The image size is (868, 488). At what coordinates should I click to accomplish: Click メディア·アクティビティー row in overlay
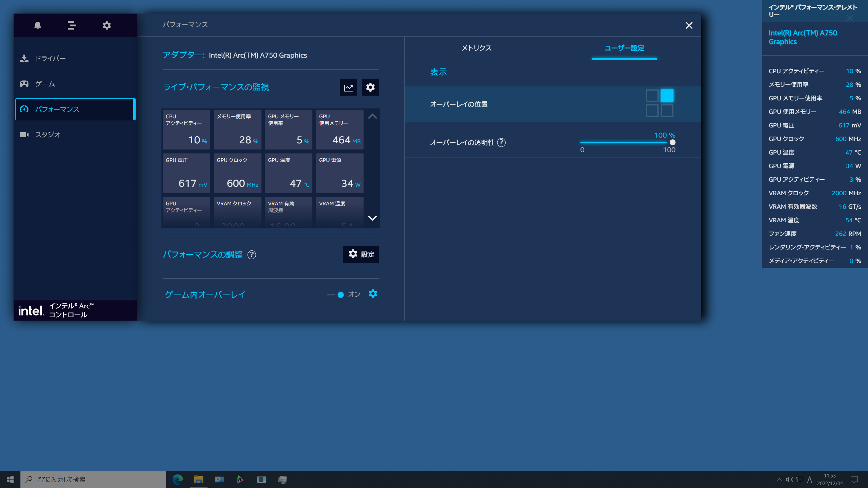tap(815, 261)
